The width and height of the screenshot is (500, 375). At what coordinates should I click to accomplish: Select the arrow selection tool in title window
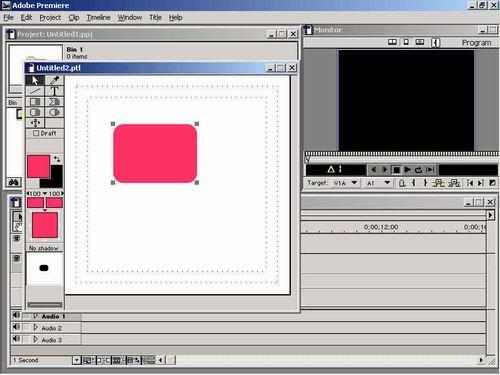tap(35, 80)
